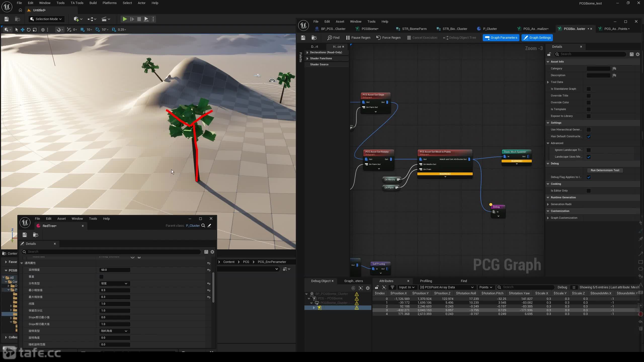Open the TA Tools menu

coord(77,3)
